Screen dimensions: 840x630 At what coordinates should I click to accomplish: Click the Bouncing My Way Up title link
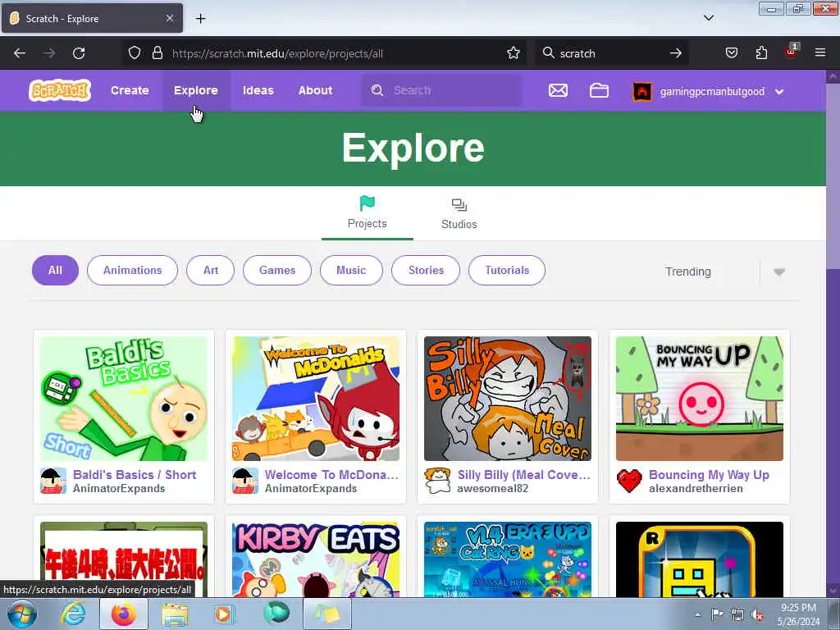point(709,475)
